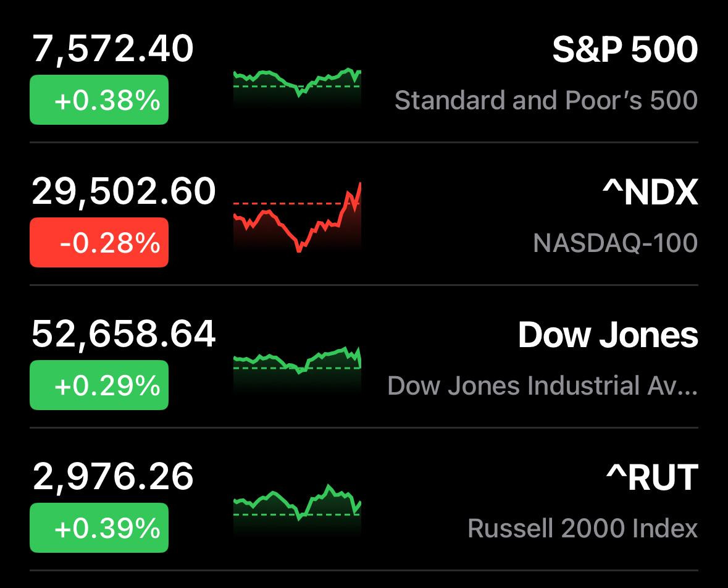Image resolution: width=728 pixels, height=588 pixels.
Task: Toggle the +0.29% change badge
Action: pyautogui.click(x=99, y=385)
